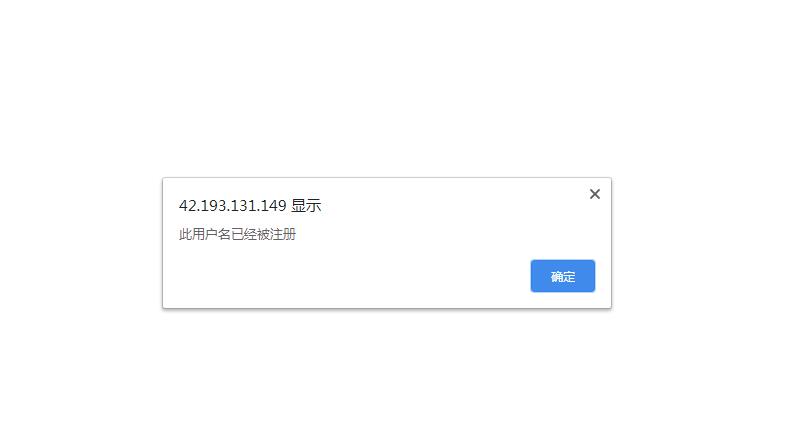800x445 pixels.
Task: Tap the X icon to cancel the popup
Action: [x=594, y=194]
